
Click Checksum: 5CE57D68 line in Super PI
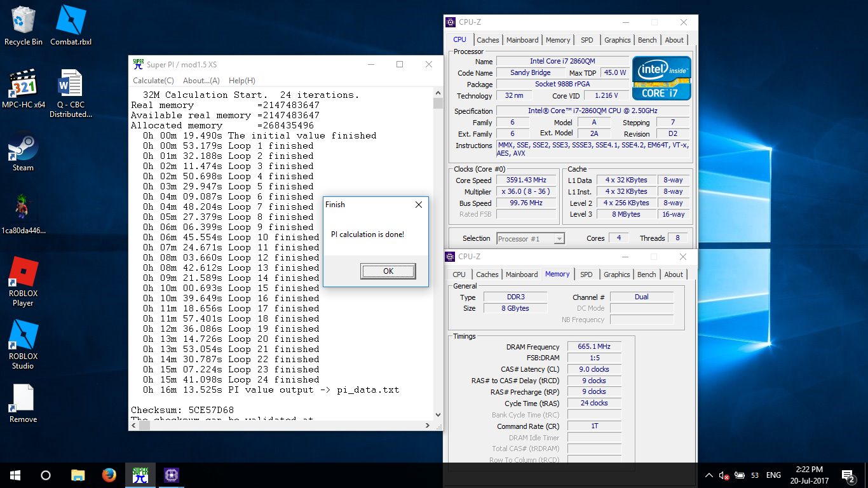pyautogui.click(x=182, y=410)
